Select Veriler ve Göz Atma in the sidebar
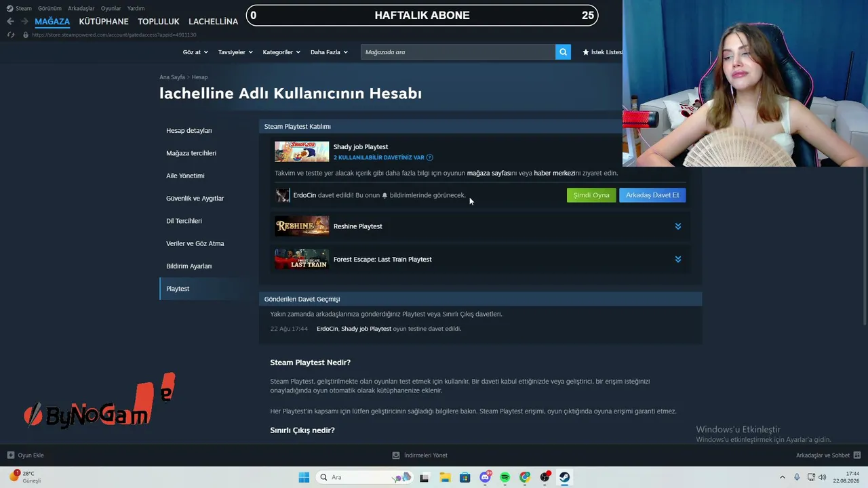This screenshot has width=868, height=488. tap(195, 243)
